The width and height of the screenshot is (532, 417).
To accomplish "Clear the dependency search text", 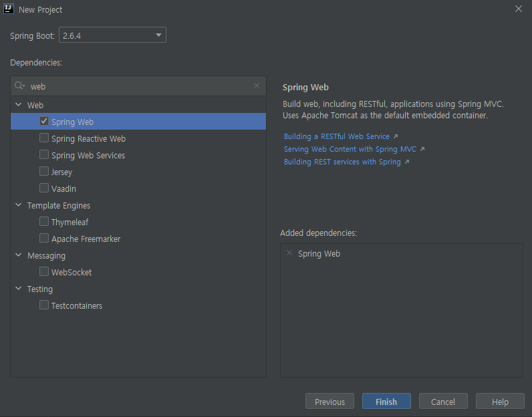I will pos(257,86).
